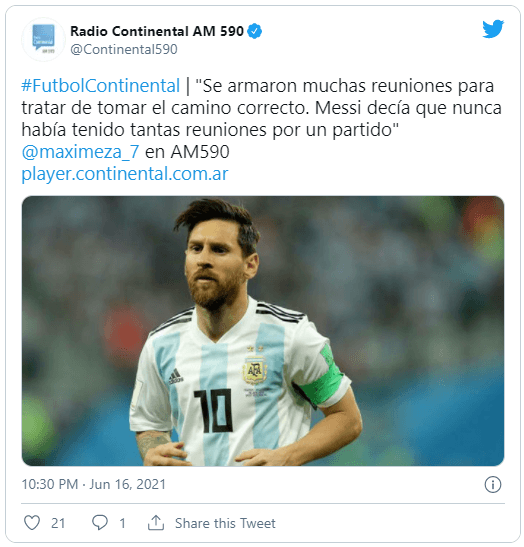Select the Share this Tweet text
The height and width of the screenshot is (547, 524).
(x=225, y=523)
